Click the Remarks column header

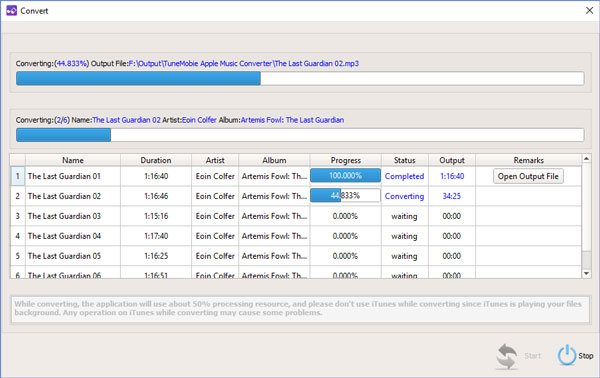click(528, 160)
